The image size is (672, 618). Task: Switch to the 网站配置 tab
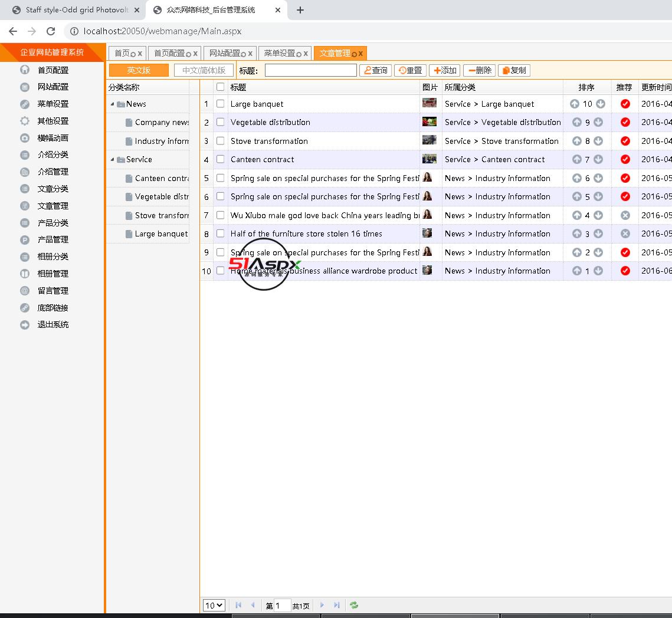click(225, 53)
